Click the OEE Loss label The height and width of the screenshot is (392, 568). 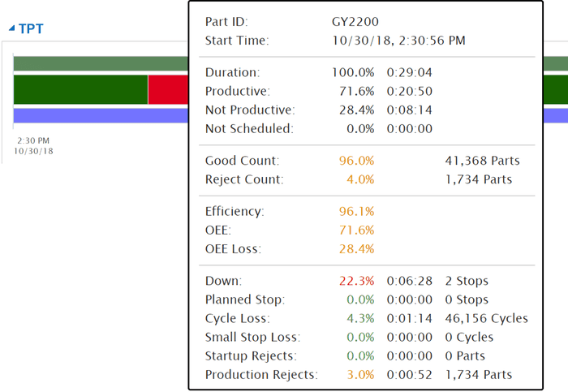233,249
